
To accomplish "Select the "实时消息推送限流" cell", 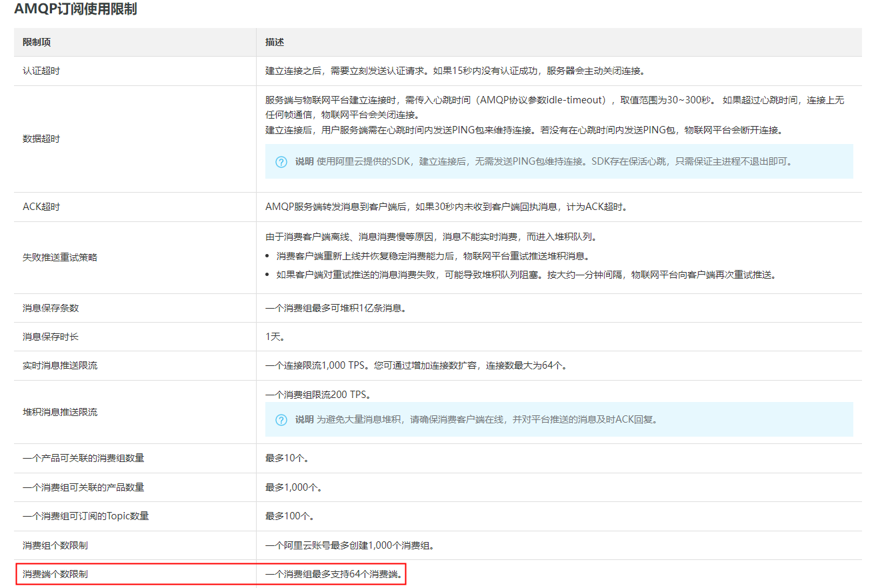I will point(135,365).
